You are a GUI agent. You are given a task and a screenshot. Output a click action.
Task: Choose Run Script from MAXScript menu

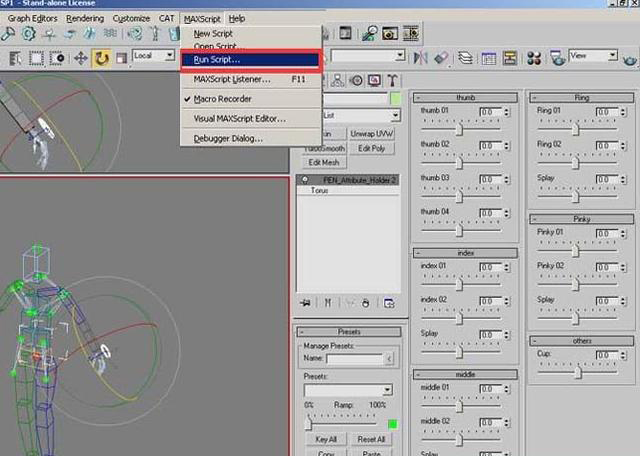point(250,60)
